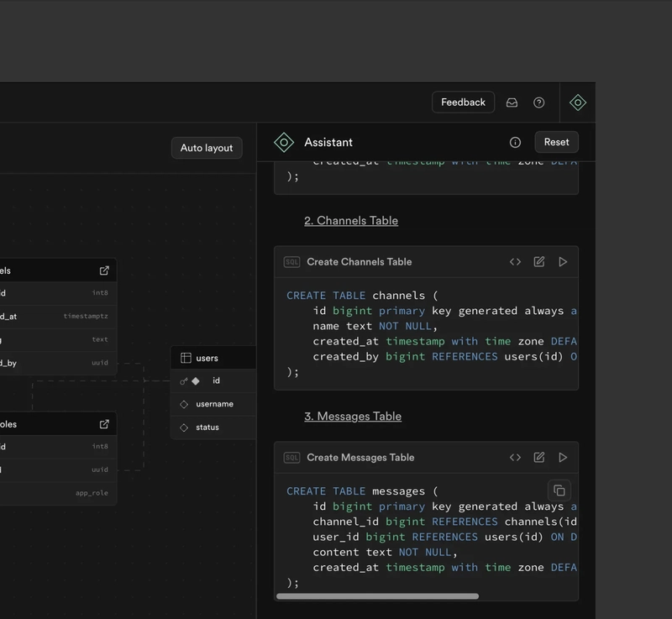672x619 pixels.
Task: Select the id column in users table
Action: click(213, 380)
